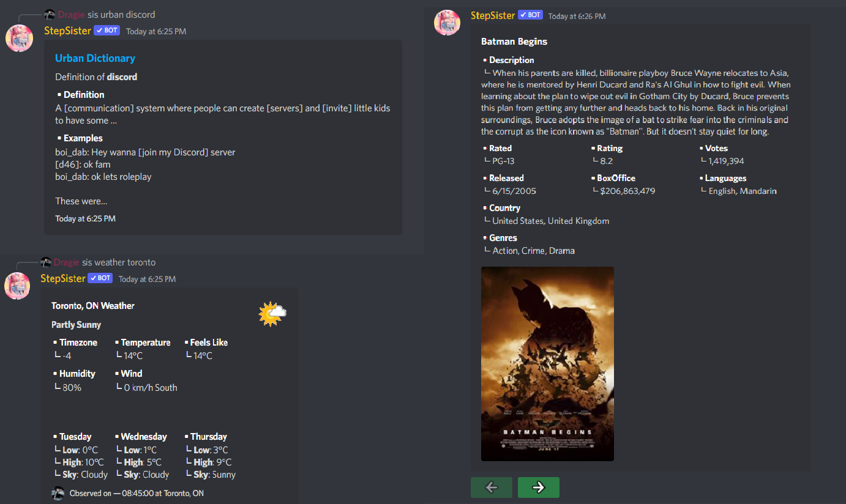Viewport: 846px width, 504px height.
Task: Click the partly sunny weather icon
Action: (x=272, y=313)
